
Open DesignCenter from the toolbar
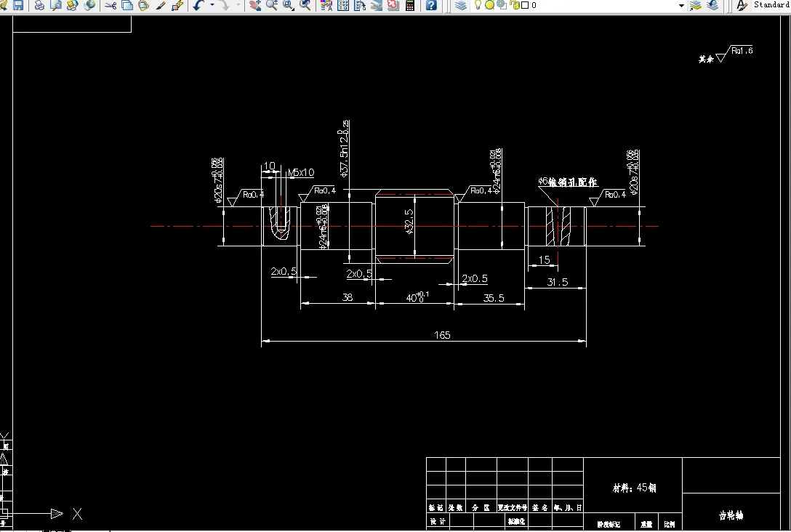[x=343, y=5]
